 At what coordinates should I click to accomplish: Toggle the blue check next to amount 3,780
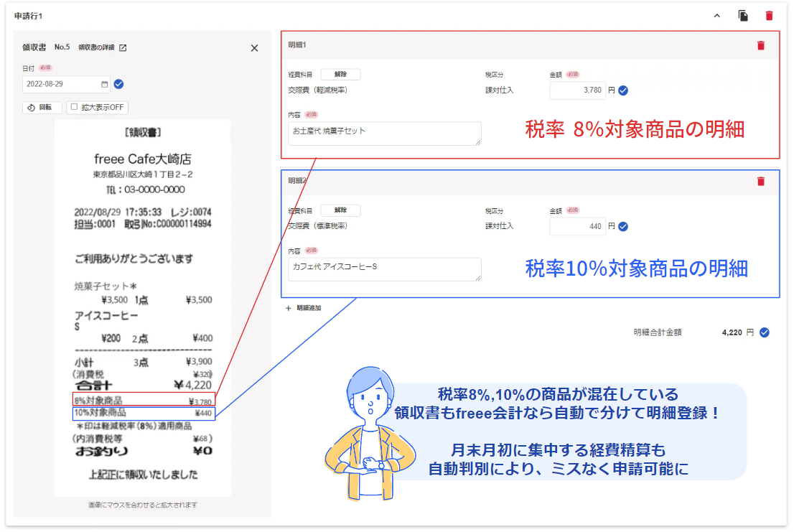[622, 90]
